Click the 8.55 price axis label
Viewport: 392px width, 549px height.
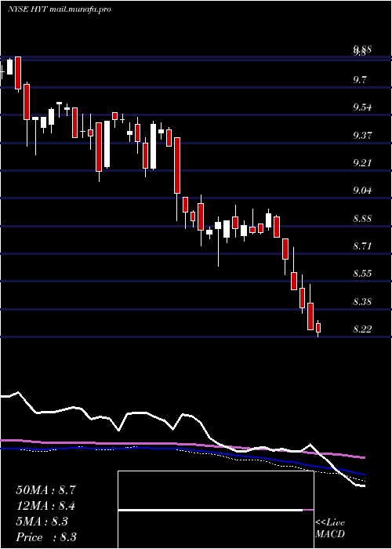click(x=362, y=274)
